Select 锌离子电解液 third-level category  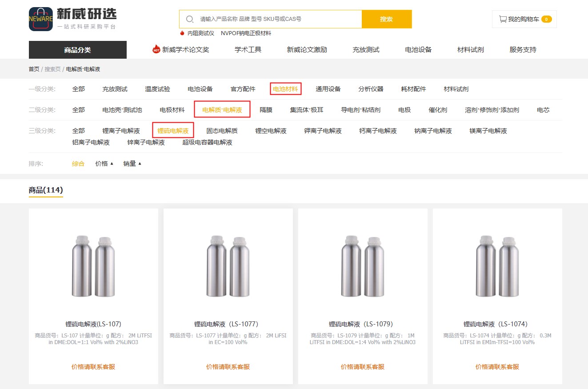[x=146, y=143]
